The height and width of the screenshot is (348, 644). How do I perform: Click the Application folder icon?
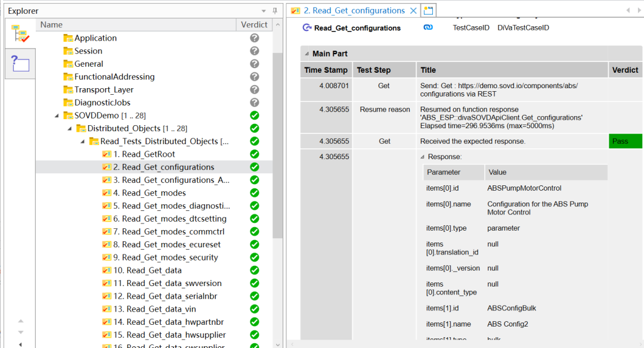(x=68, y=38)
